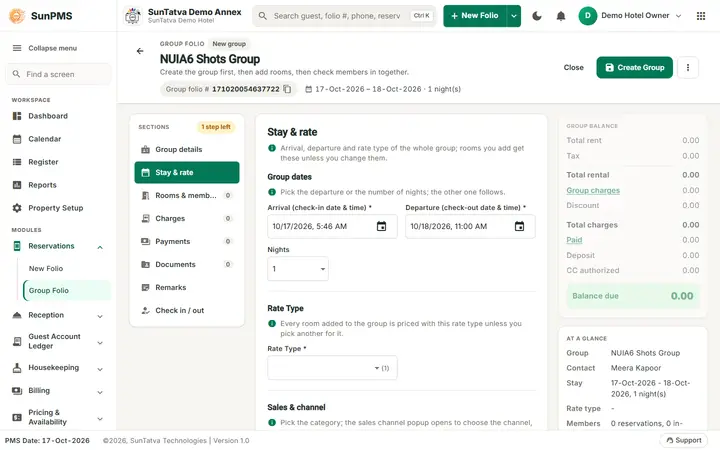Click the info icon under Rate Type
This screenshot has height=450, width=720.
pyautogui.click(x=272, y=324)
